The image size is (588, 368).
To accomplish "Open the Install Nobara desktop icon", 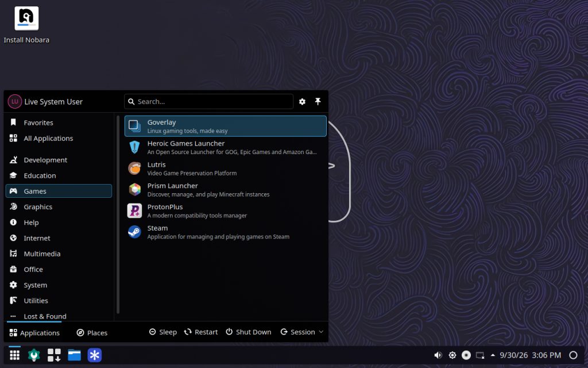I will pos(26,25).
